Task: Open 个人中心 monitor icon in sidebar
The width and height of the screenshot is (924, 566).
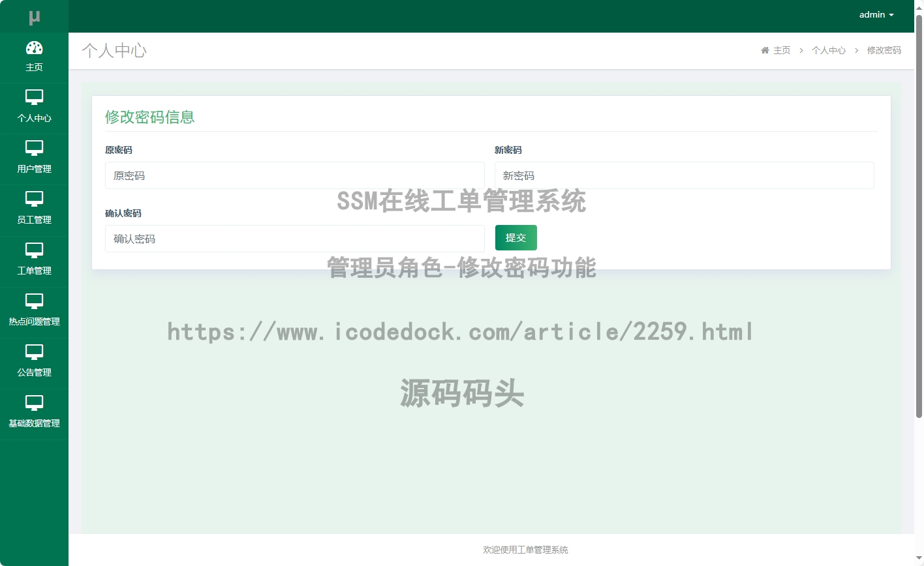Action: 34,97
